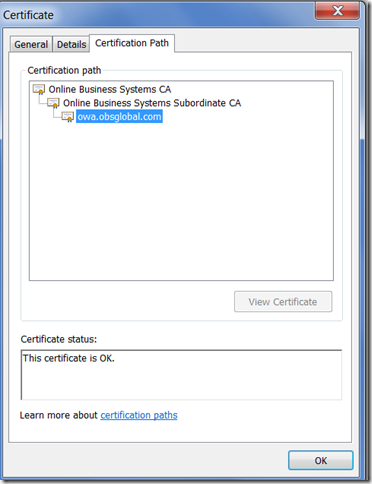Confirm the dialog with OK

coord(321,460)
